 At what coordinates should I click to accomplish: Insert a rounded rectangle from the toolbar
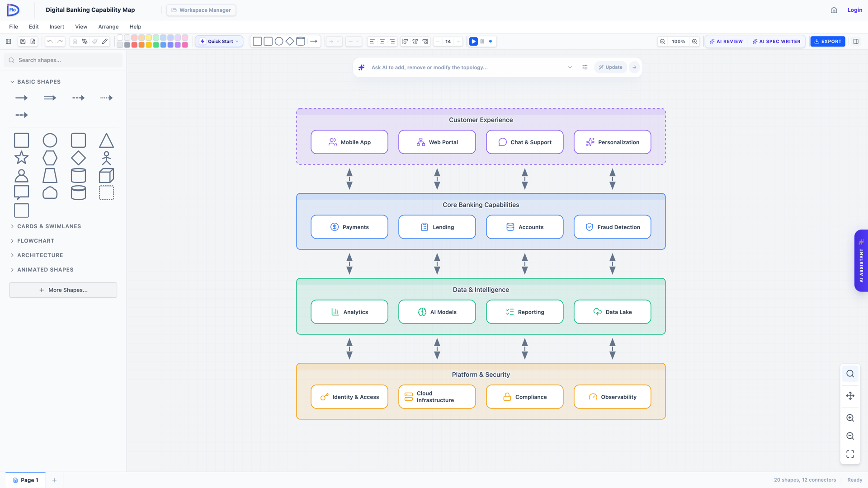click(268, 42)
